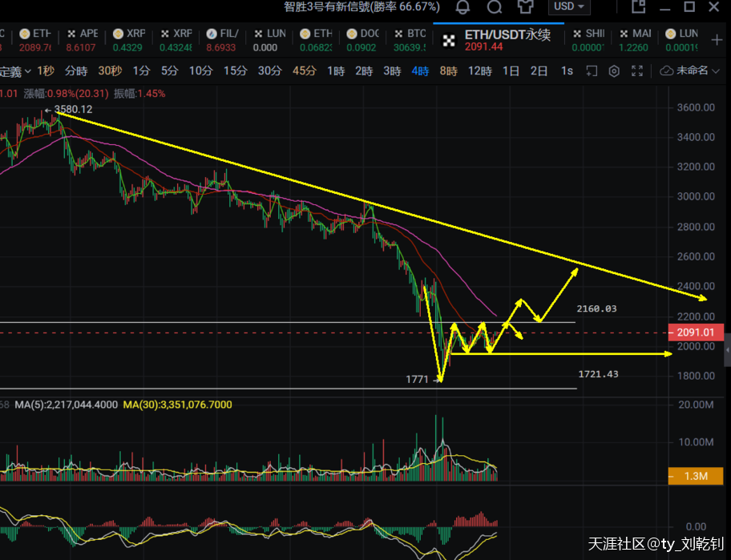Select the 15分 timeframe
Image resolution: width=731 pixels, height=560 pixels.
235,71
